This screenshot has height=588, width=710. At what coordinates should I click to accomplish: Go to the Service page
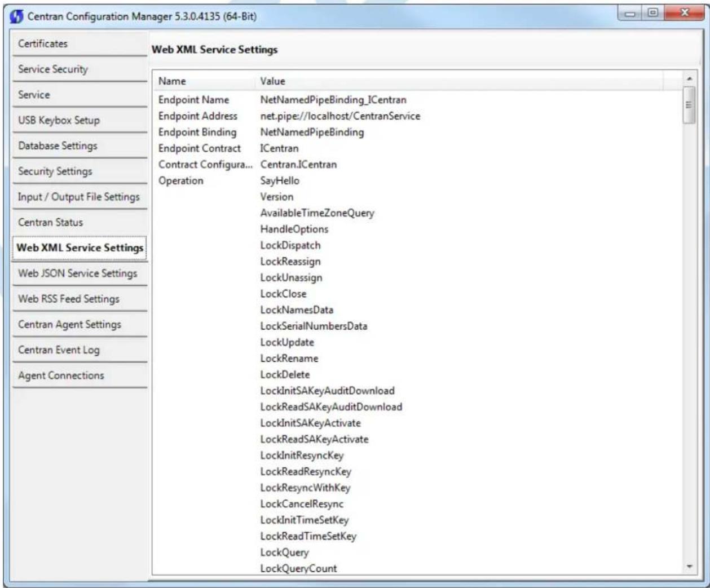click(x=79, y=95)
